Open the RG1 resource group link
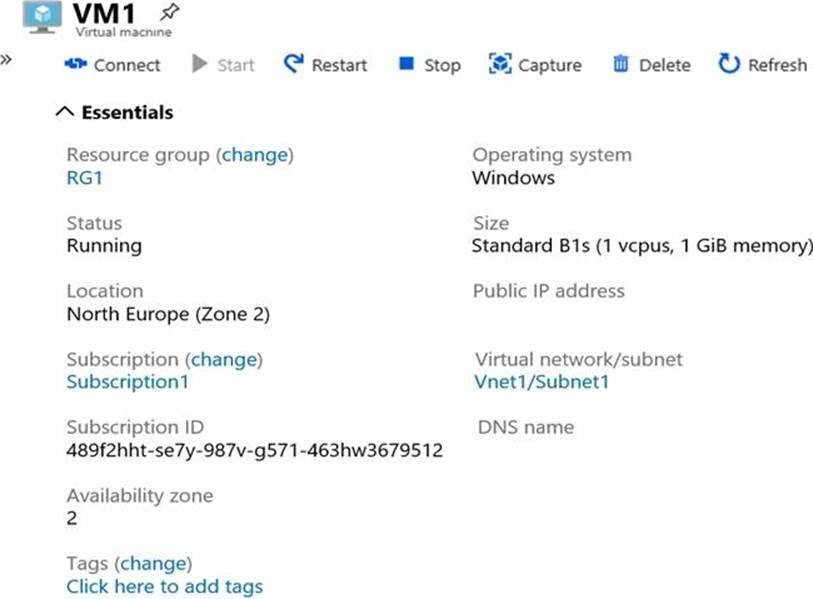Image resolution: width=813 pixels, height=599 pixels. click(84, 178)
